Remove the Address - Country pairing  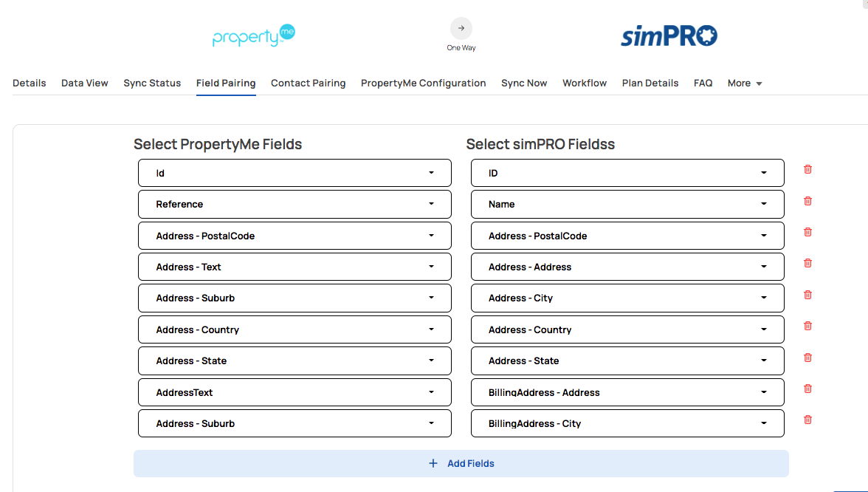pyautogui.click(x=807, y=326)
